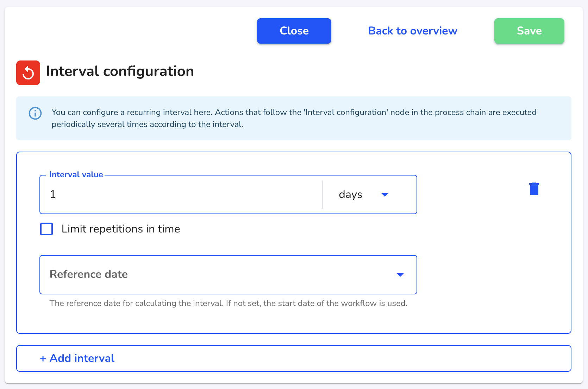Click the Reference date dropdown arrow
The height and width of the screenshot is (389, 588).
(x=400, y=275)
